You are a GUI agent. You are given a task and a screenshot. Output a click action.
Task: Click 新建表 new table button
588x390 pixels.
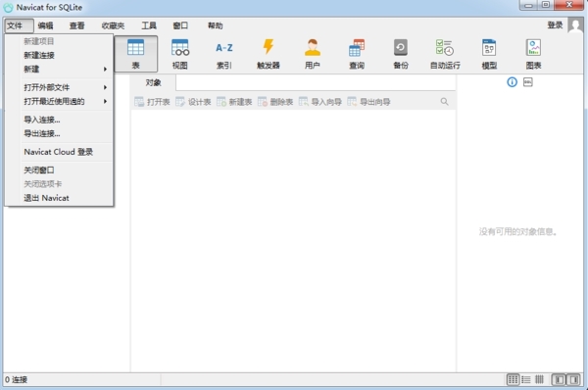pyautogui.click(x=234, y=102)
